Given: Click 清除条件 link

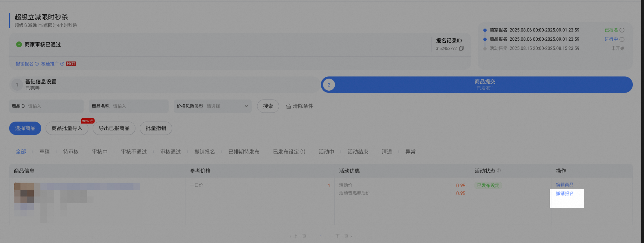Looking at the screenshot, I should [x=300, y=106].
